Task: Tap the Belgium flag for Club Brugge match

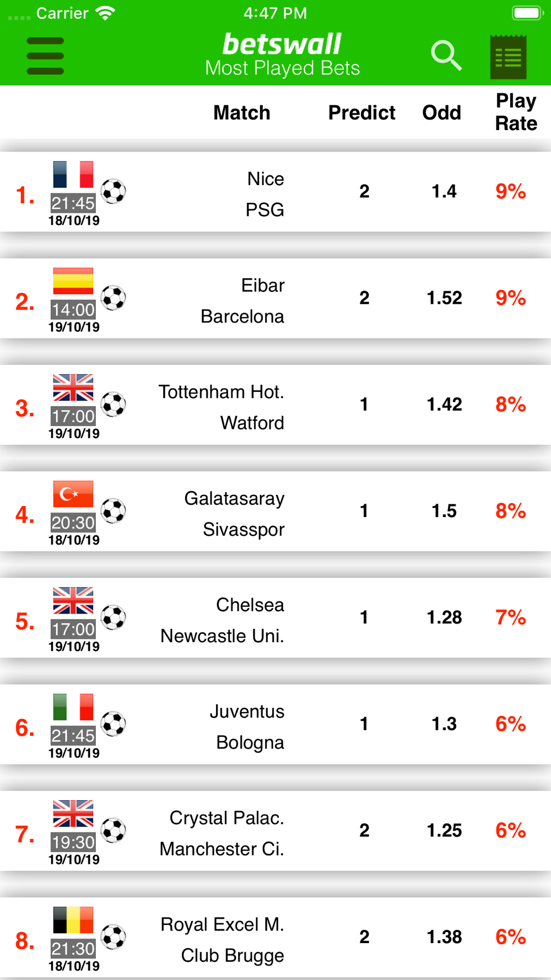Action: pyautogui.click(x=73, y=920)
